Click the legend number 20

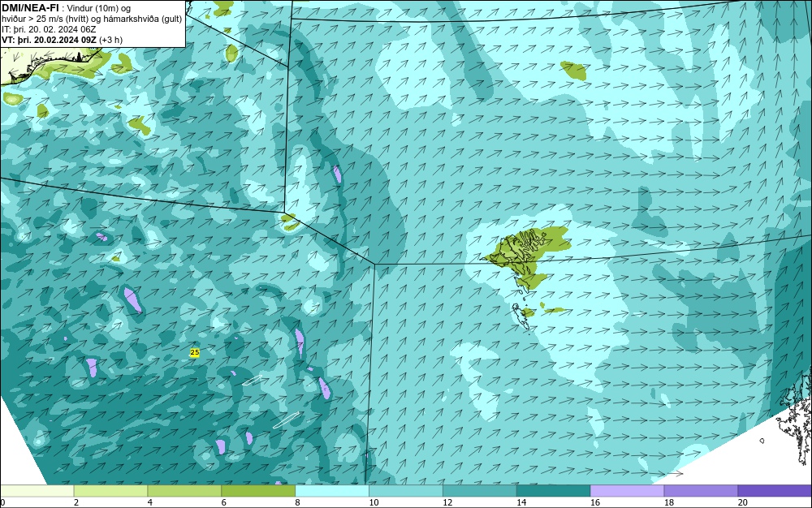click(x=743, y=503)
